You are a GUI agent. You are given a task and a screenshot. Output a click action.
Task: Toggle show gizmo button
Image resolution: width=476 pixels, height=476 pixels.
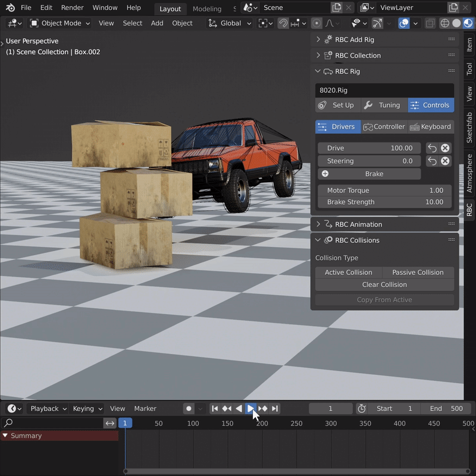coord(377,23)
